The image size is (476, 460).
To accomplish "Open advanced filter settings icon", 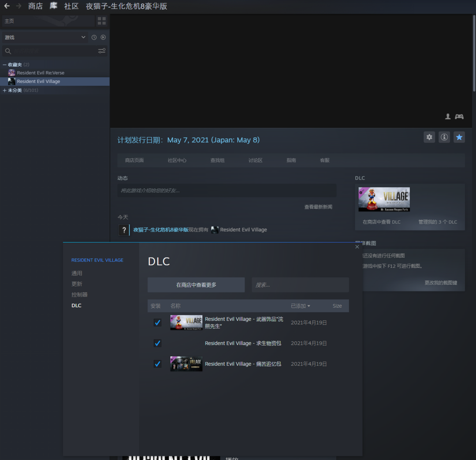I will pos(102,51).
